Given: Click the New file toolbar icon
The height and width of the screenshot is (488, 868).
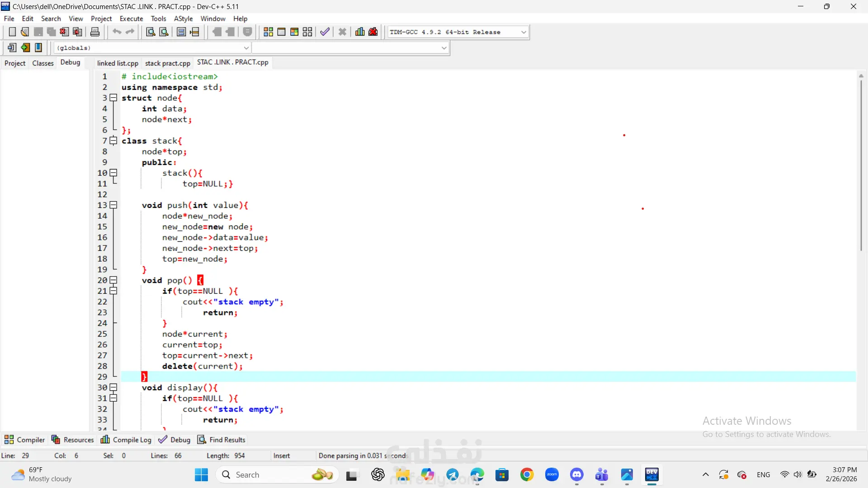Looking at the screenshot, I should [x=12, y=32].
